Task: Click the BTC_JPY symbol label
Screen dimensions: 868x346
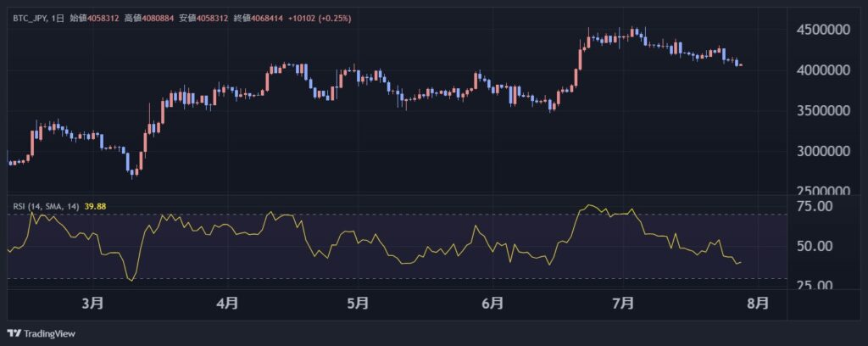Action: coord(31,19)
